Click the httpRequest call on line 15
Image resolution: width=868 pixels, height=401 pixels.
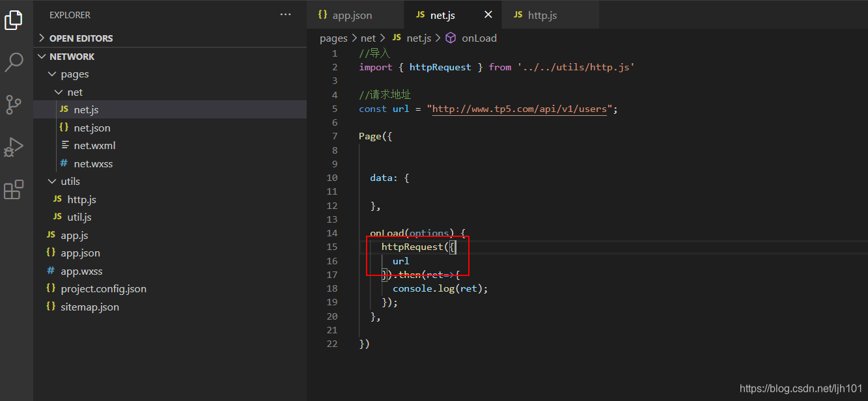pos(412,247)
